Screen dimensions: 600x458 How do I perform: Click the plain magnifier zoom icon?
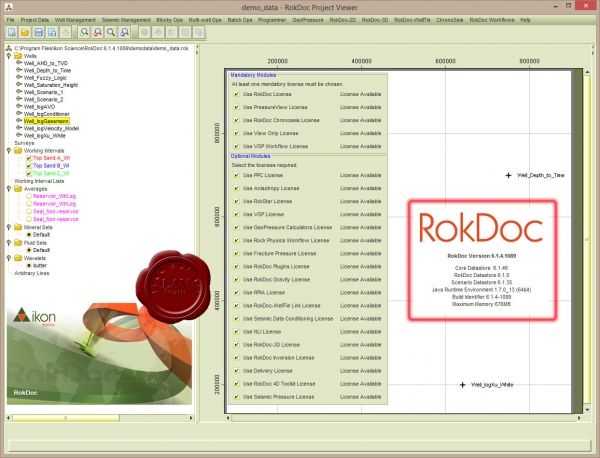click(111, 33)
